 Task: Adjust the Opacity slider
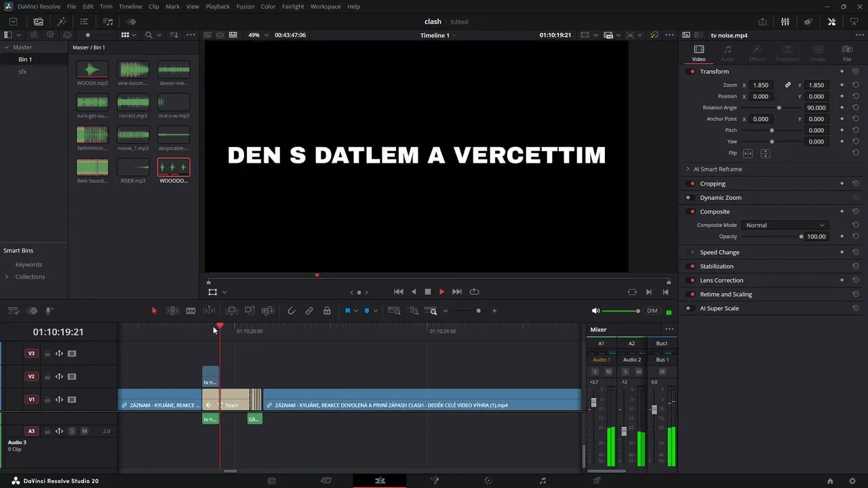772,237
